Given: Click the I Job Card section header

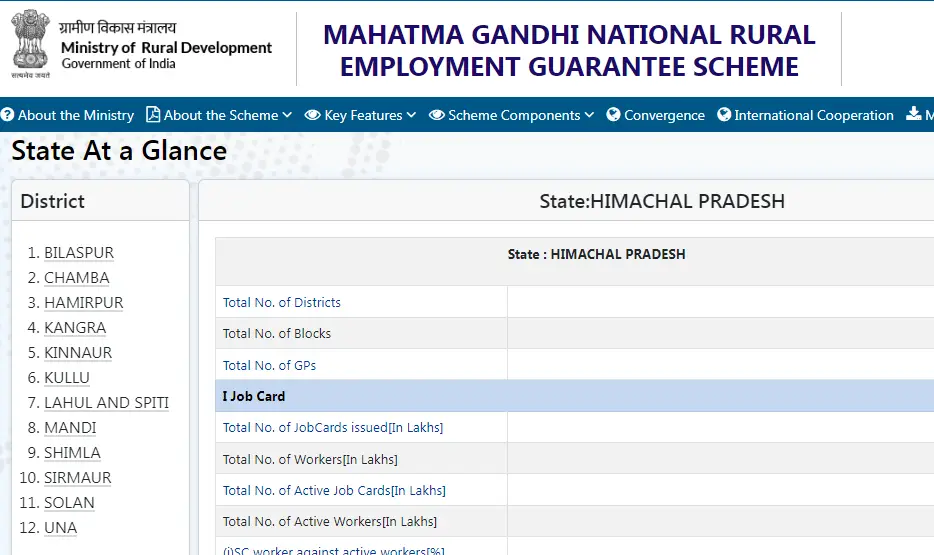Looking at the screenshot, I should click(254, 396).
